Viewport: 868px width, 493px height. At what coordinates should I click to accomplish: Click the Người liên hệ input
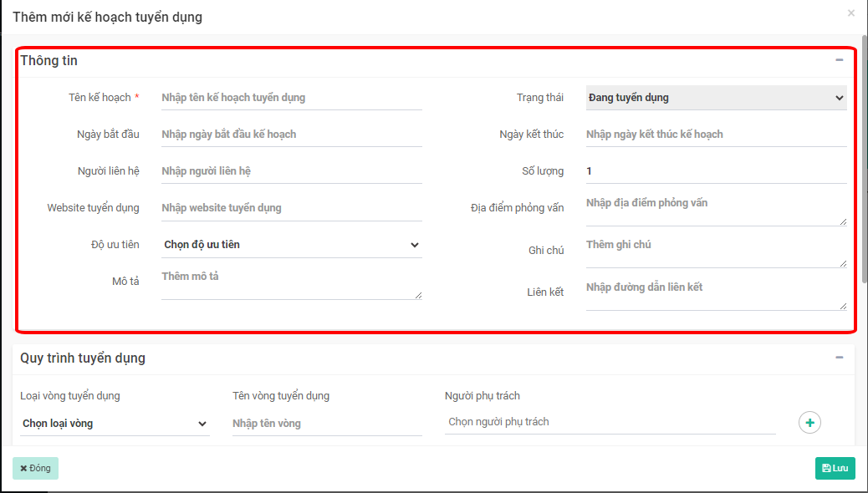[x=291, y=171]
